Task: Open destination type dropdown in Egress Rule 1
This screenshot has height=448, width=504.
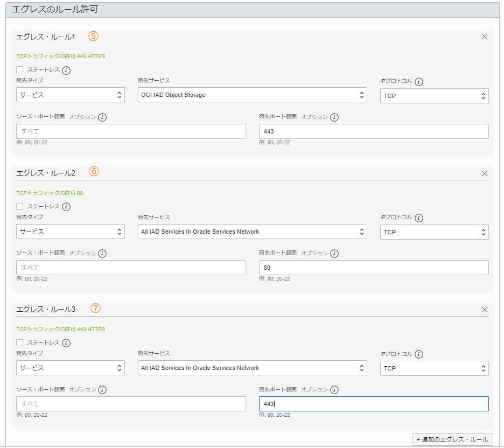Action: point(71,95)
